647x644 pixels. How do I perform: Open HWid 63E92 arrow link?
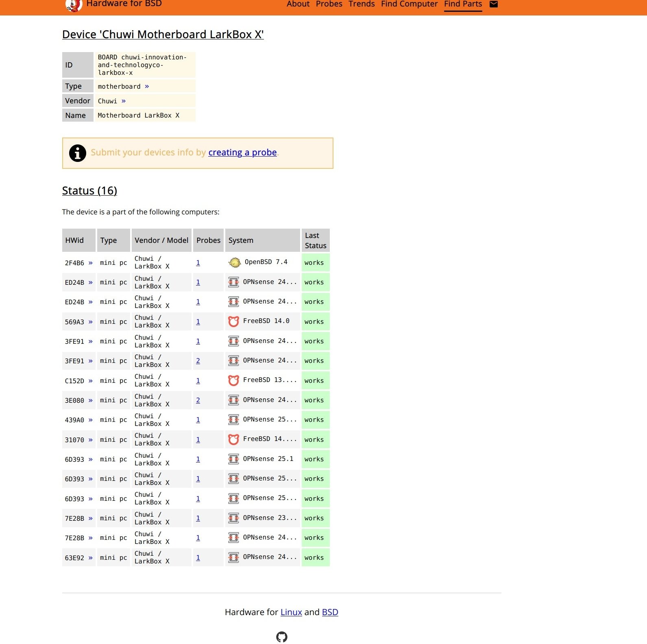point(90,558)
